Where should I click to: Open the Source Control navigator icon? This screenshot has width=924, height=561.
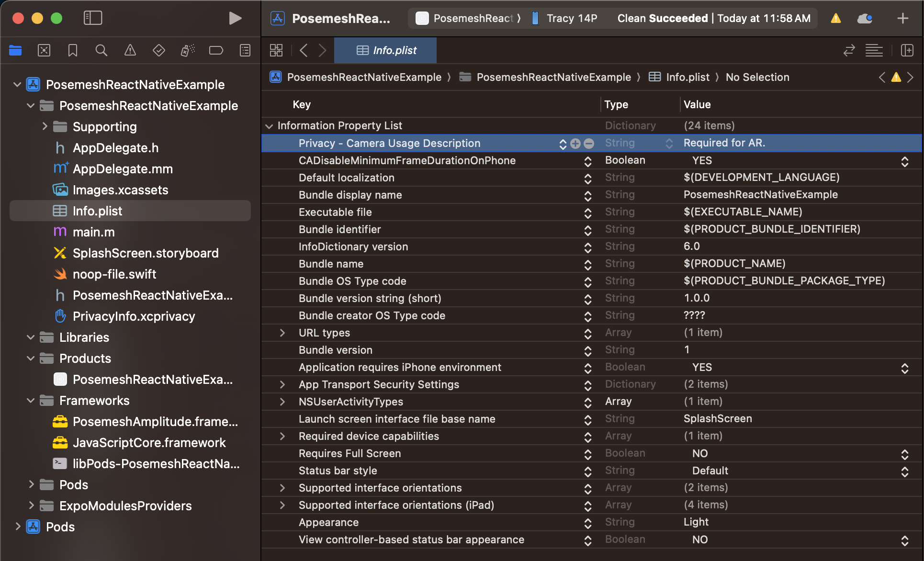click(x=44, y=50)
